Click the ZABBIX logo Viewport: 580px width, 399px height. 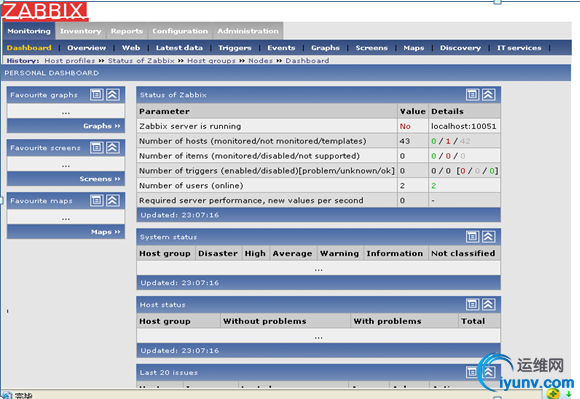[x=44, y=11]
